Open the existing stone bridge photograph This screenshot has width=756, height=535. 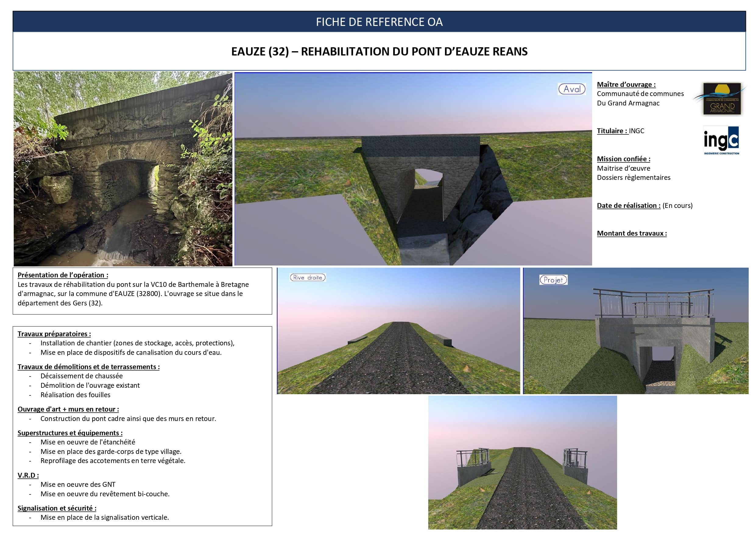click(123, 169)
